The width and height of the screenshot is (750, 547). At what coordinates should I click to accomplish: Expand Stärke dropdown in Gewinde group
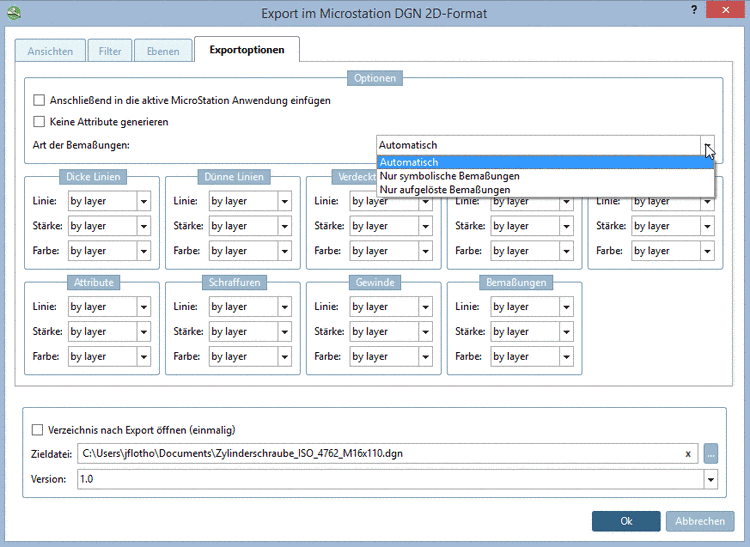click(x=391, y=332)
